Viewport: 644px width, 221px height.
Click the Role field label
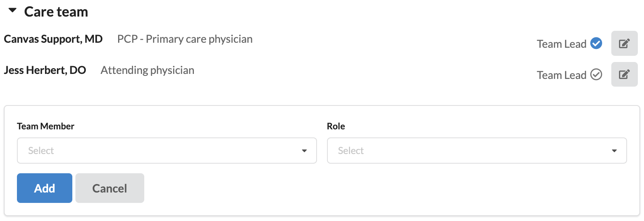tap(335, 126)
